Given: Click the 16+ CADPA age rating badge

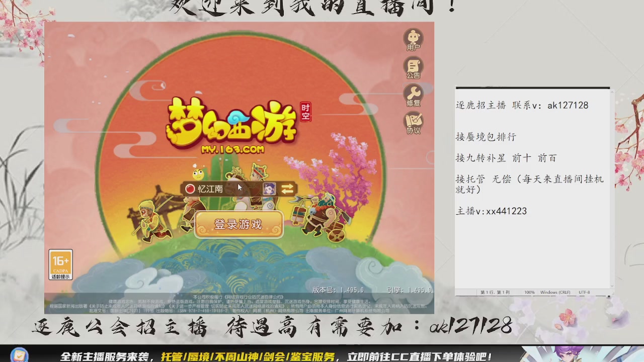Looking at the screenshot, I should tap(61, 264).
